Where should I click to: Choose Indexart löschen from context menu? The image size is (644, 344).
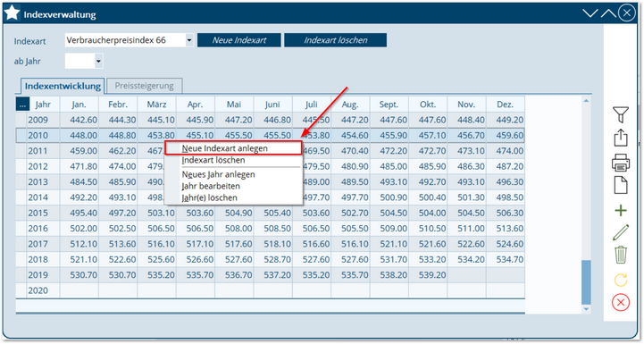tap(233, 160)
